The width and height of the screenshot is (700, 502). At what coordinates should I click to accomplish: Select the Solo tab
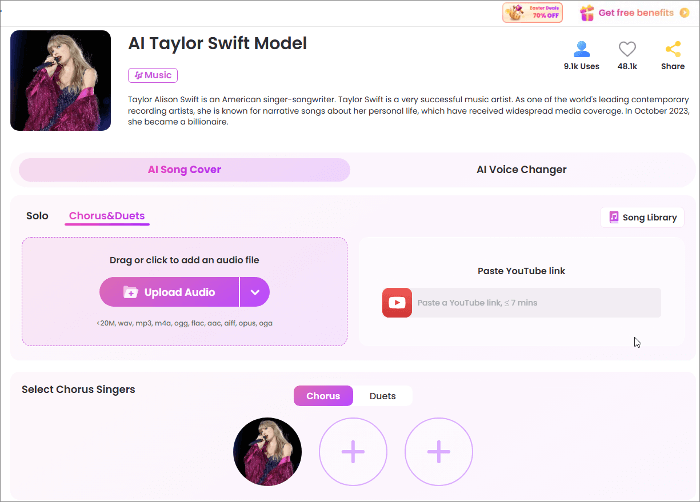(37, 216)
